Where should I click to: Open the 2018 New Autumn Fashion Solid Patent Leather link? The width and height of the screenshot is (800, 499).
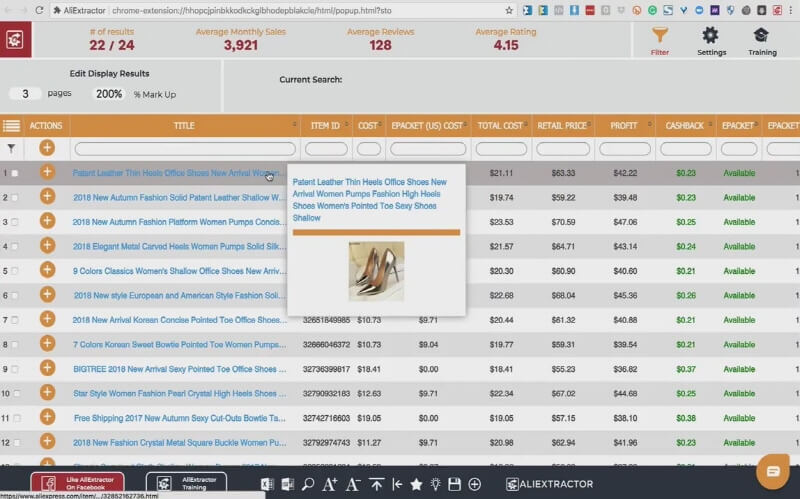[x=177, y=197]
